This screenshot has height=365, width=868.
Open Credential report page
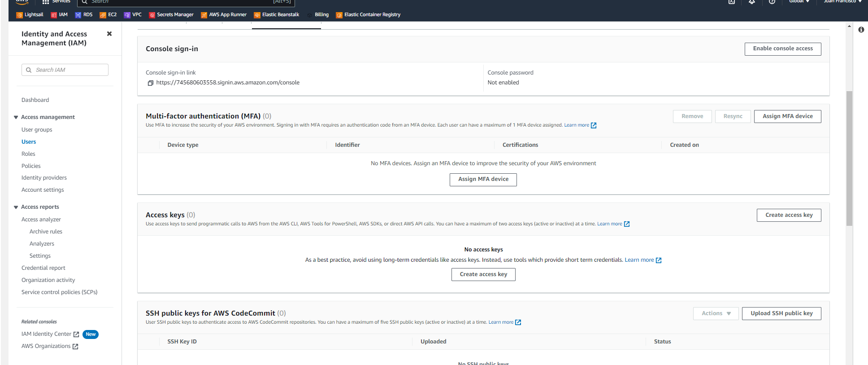pyautogui.click(x=43, y=268)
